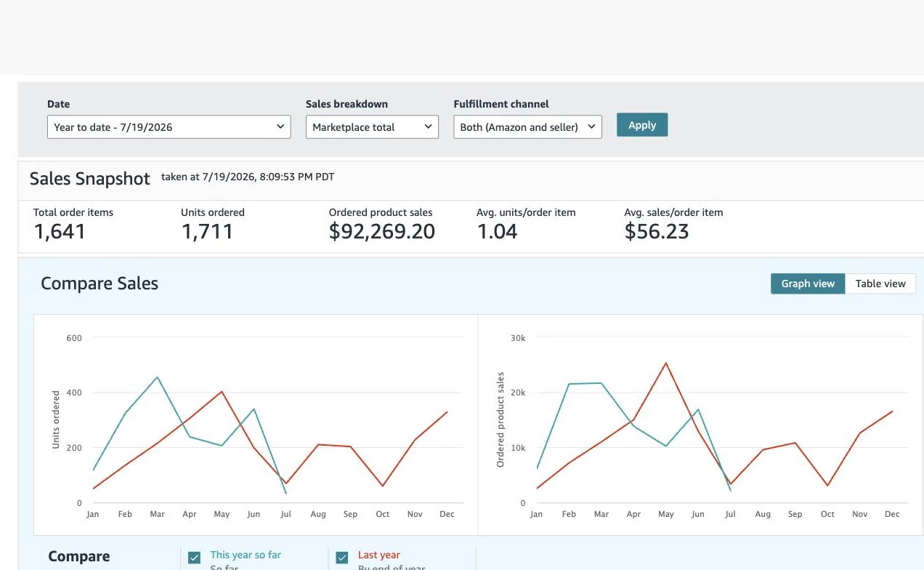Click the Total order items value 1,641
The image size is (924, 570).
tap(60, 232)
